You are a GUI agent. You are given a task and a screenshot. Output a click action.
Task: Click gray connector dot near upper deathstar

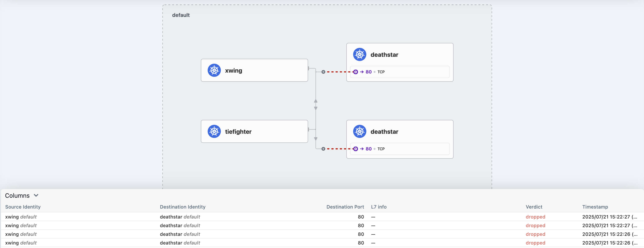click(x=323, y=72)
